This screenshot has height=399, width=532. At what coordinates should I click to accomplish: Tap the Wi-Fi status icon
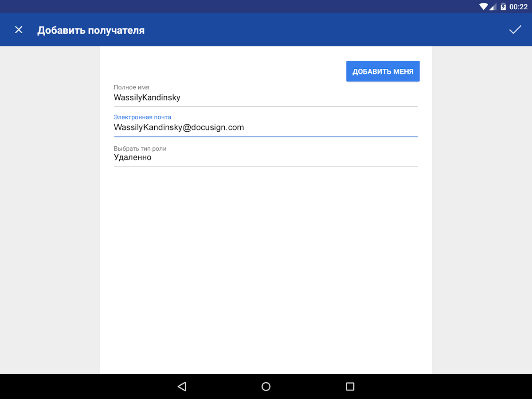[x=483, y=7]
